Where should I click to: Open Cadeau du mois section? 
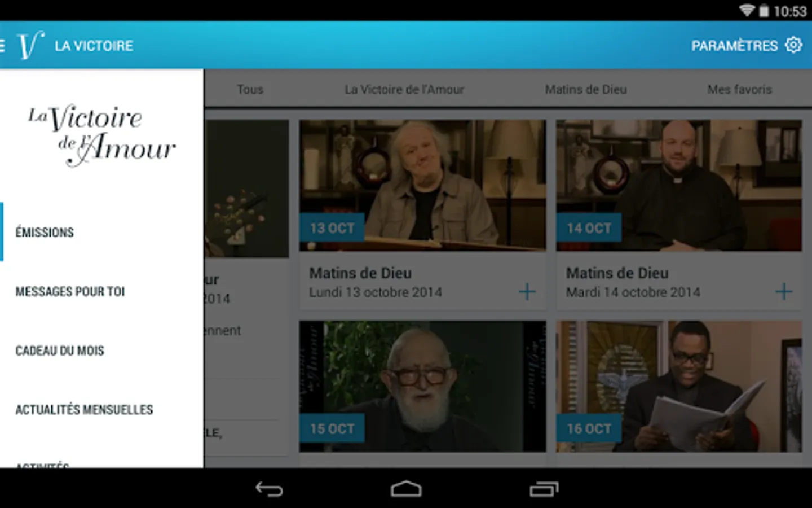101,351
